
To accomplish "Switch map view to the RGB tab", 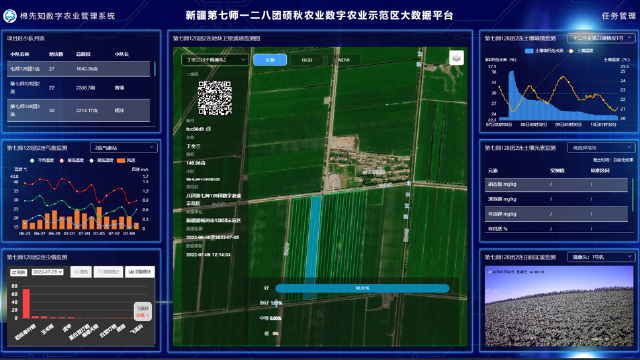I will point(307,60).
